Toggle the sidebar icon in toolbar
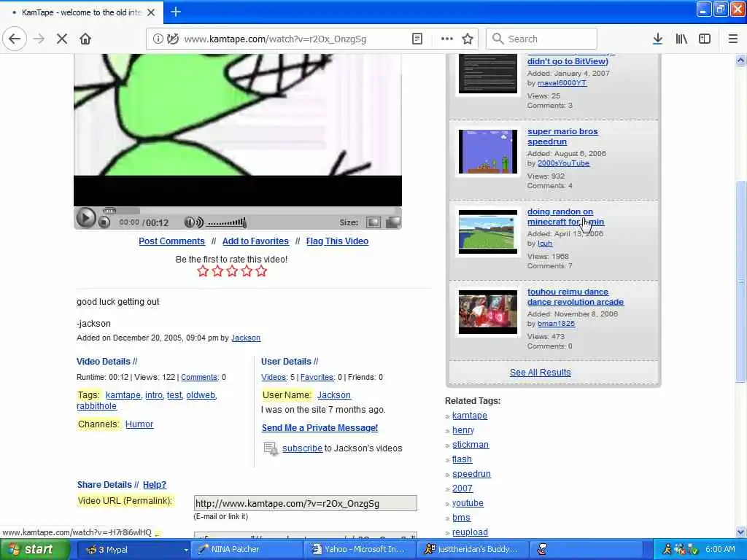Viewport: 747px width, 560px height. pos(705,39)
